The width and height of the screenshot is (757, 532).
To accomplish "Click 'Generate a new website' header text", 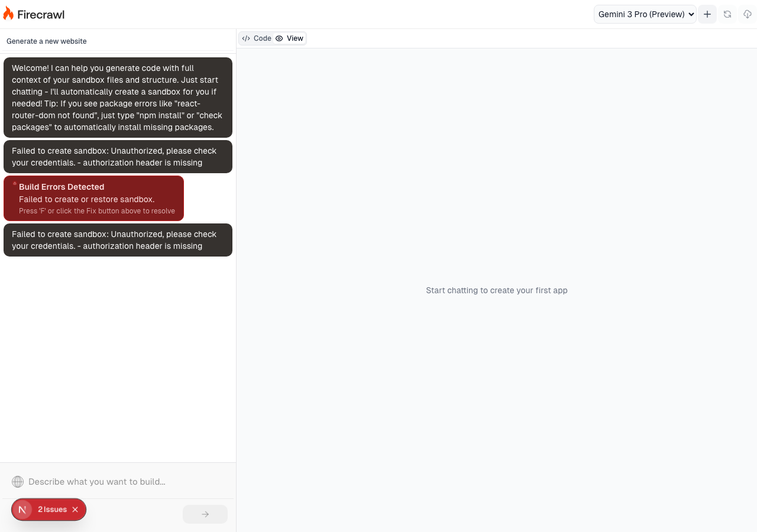I will [47, 41].
